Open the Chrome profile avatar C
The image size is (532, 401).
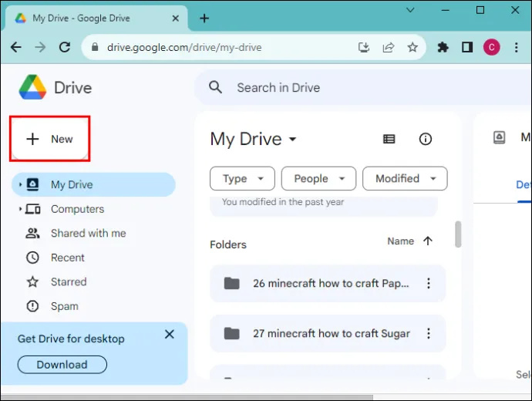[492, 47]
